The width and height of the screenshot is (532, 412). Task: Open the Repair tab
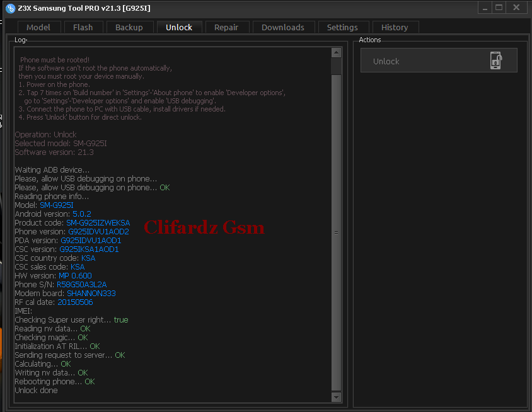(226, 27)
